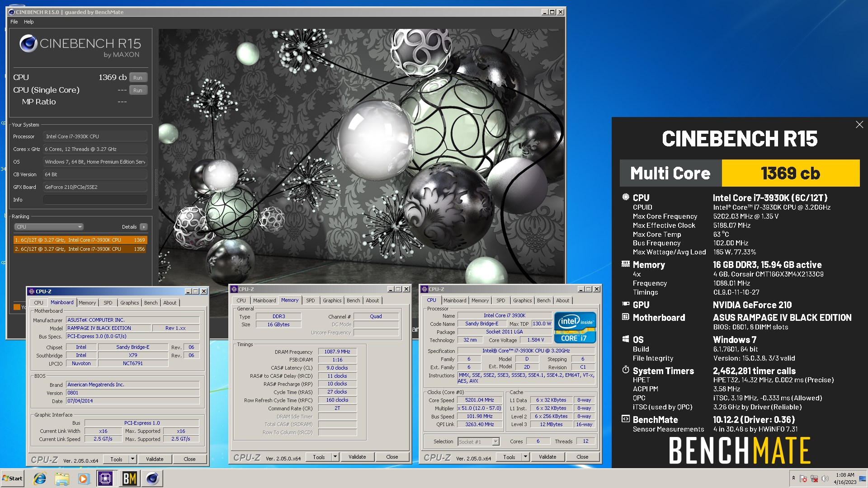Open the Help menu in Cinebench
Image resolution: width=868 pixels, height=488 pixels.
28,22
